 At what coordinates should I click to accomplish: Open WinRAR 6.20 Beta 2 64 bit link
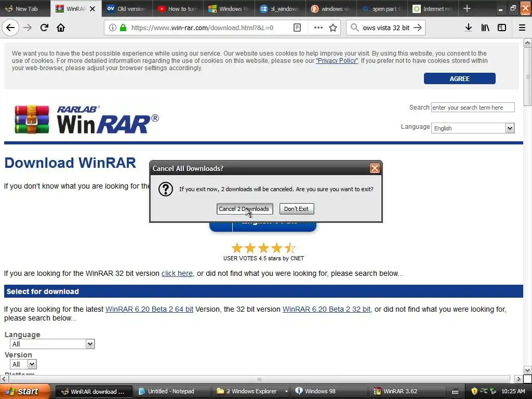pos(149,310)
